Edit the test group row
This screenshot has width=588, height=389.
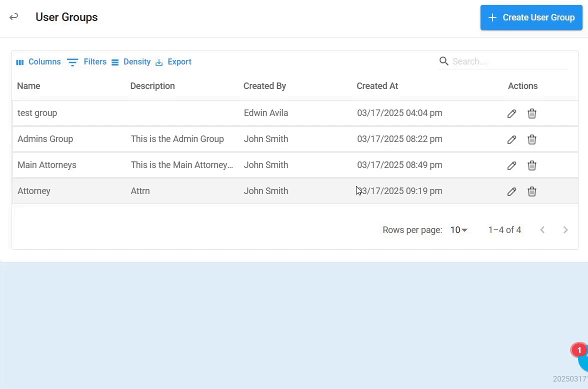(x=511, y=113)
